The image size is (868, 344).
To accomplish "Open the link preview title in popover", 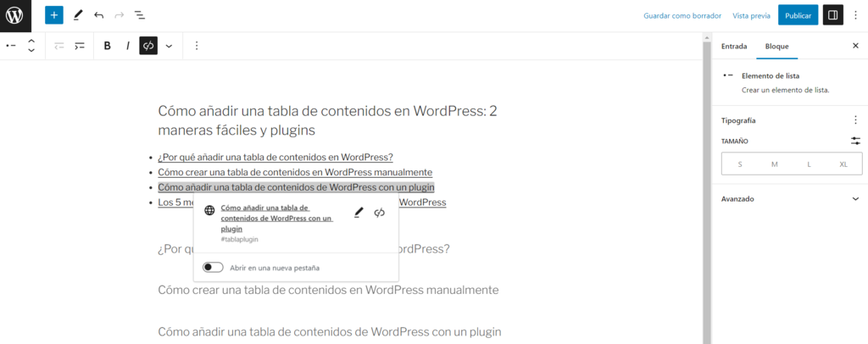I will click(x=276, y=219).
